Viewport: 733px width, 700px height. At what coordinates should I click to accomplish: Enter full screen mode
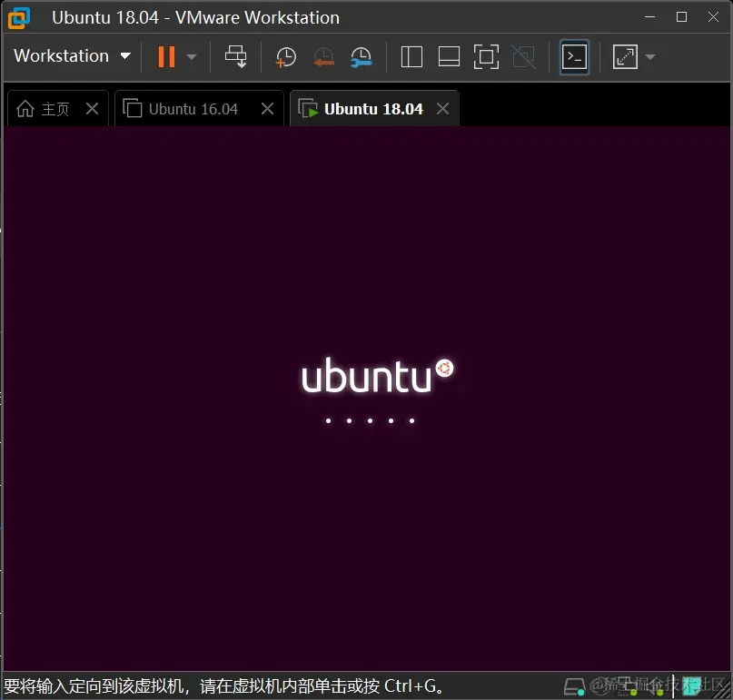(x=486, y=57)
